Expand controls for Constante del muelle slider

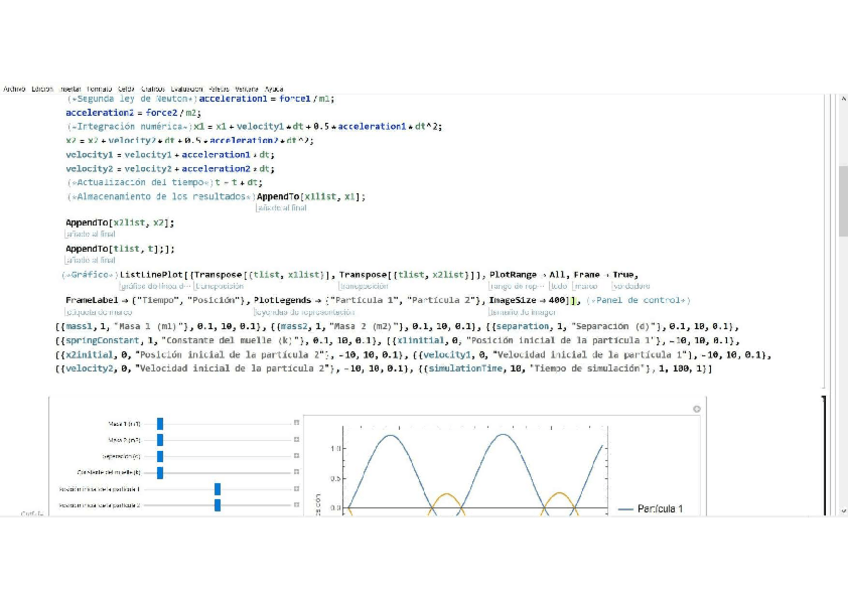297,472
